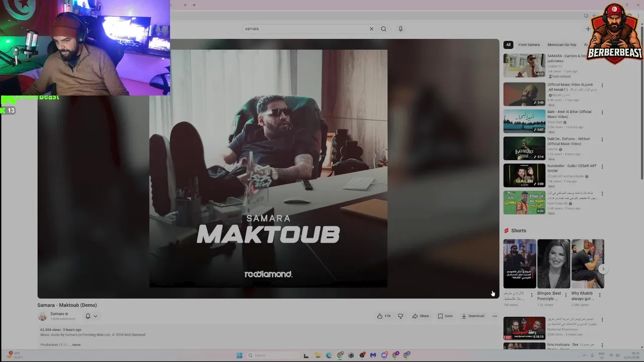The image size is (644, 362).
Task: Open options menu for 'Balti - Amir Al Bihar'
Action: tap(602, 113)
